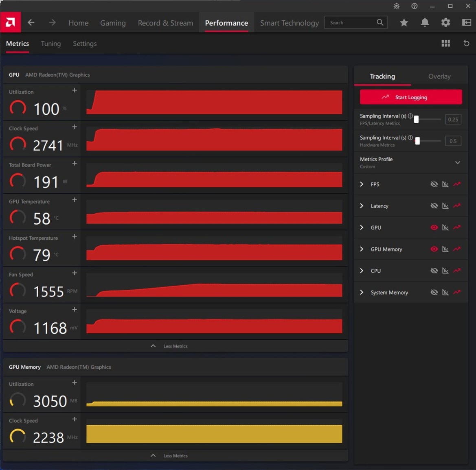Hide GPU metrics via eye icon

coord(434,227)
